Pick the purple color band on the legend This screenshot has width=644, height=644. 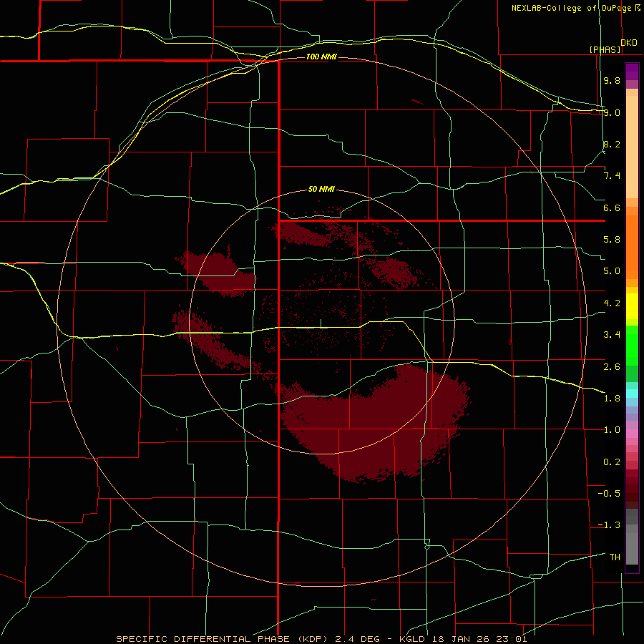[632, 72]
